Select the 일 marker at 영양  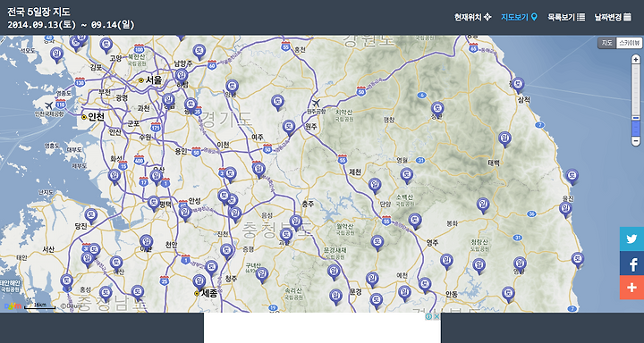(x=520, y=264)
